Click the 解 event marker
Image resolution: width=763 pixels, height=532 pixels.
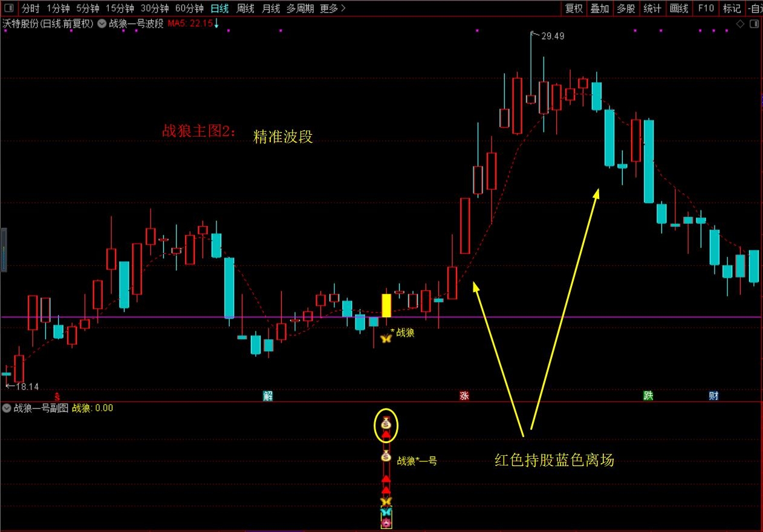coord(268,396)
